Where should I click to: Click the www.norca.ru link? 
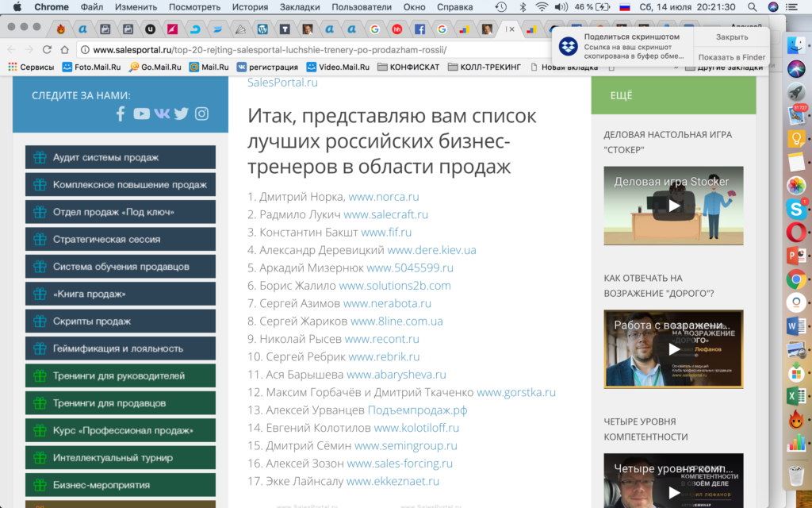tap(384, 197)
